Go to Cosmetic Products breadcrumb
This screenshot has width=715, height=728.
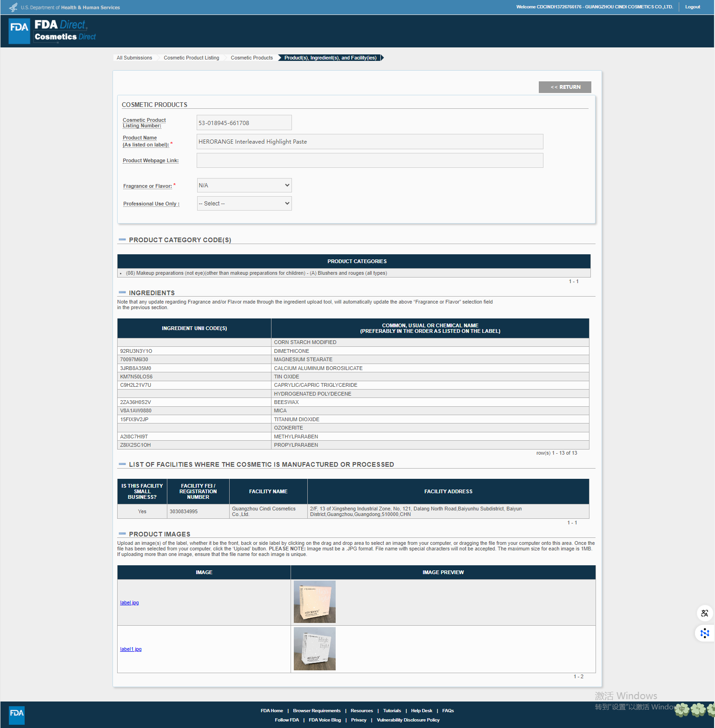pyautogui.click(x=252, y=58)
